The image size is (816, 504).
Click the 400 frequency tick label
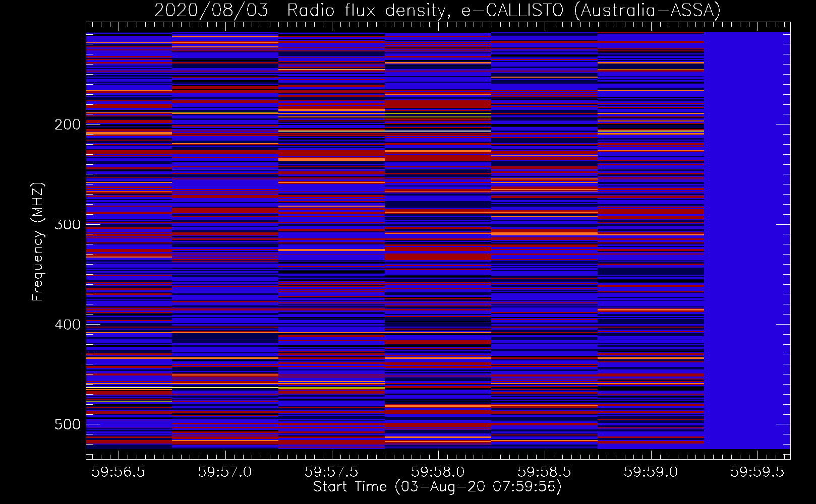68,325
